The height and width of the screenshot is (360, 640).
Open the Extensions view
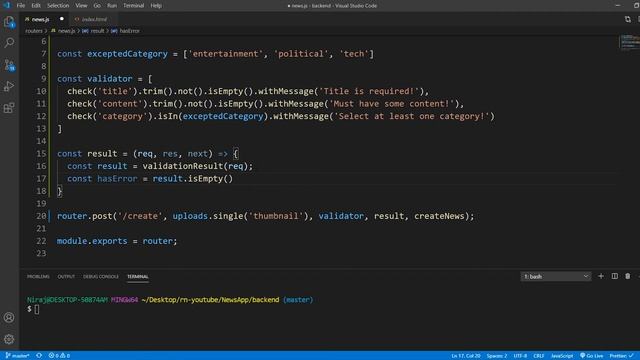click(9, 108)
